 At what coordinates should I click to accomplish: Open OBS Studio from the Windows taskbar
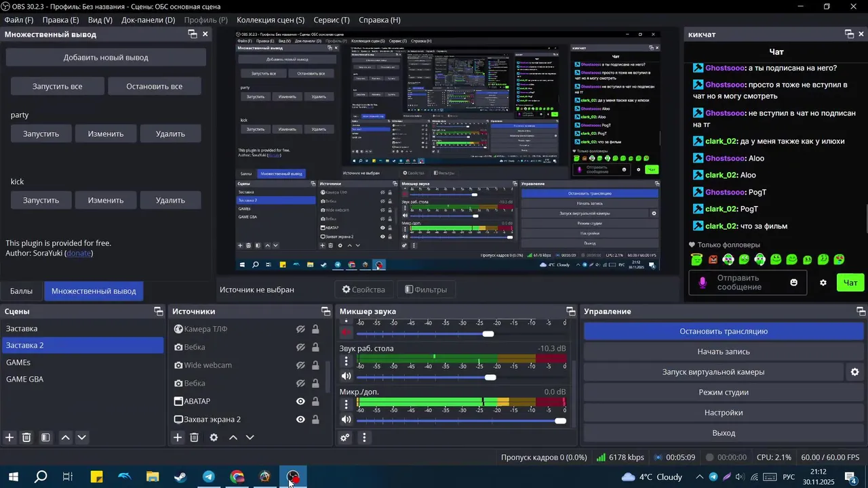[x=293, y=477]
